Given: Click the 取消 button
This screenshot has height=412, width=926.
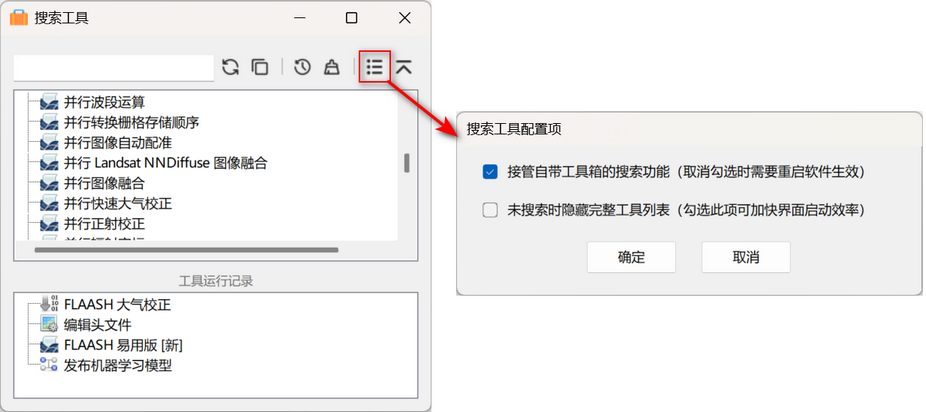Looking at the screenshot, I should 745,257.
